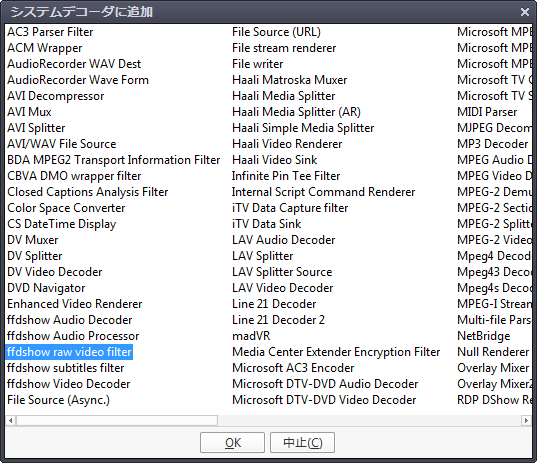Select Microsoft AC3 Encoder
This screenshot has width=537, height=463.
click(x=293, y=368)
